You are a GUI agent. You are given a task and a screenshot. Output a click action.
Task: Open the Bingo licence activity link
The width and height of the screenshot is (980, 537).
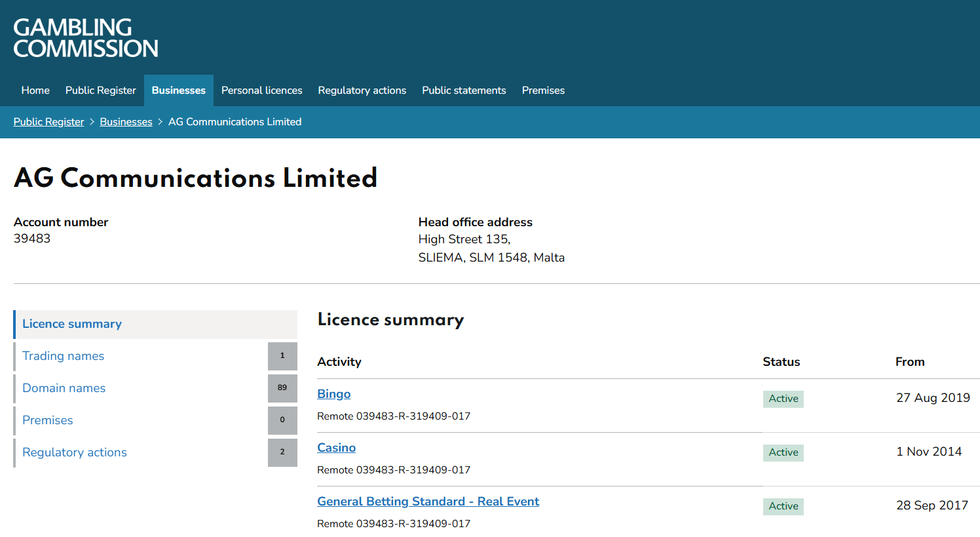(334, 394)
